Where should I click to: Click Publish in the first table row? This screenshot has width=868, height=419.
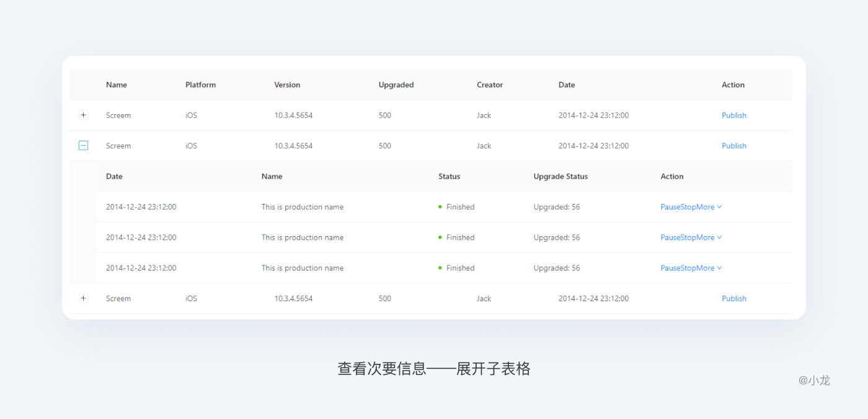(x=733, y=115)
